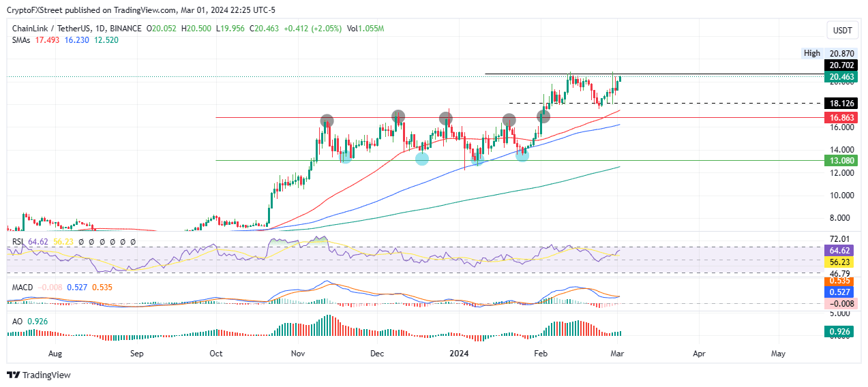Click the green 0.926 AO value tag
868x387 pixels.
[841, 332]
